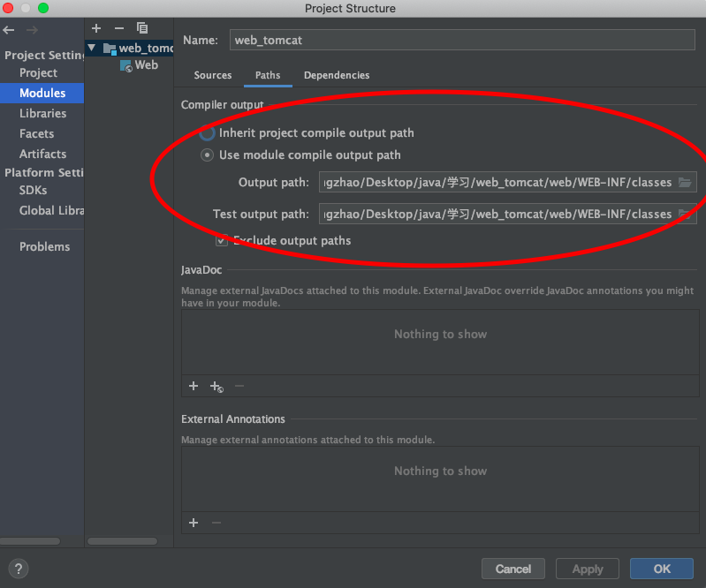Click the Web facet icon
The height and width of the screenshot is (588, 706).
click(126, 65)
